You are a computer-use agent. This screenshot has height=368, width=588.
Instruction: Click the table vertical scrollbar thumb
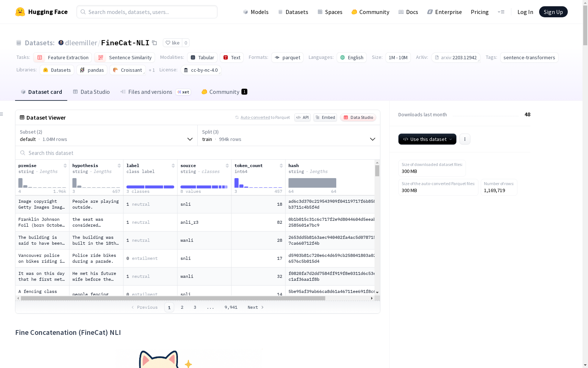pos(377,171)
